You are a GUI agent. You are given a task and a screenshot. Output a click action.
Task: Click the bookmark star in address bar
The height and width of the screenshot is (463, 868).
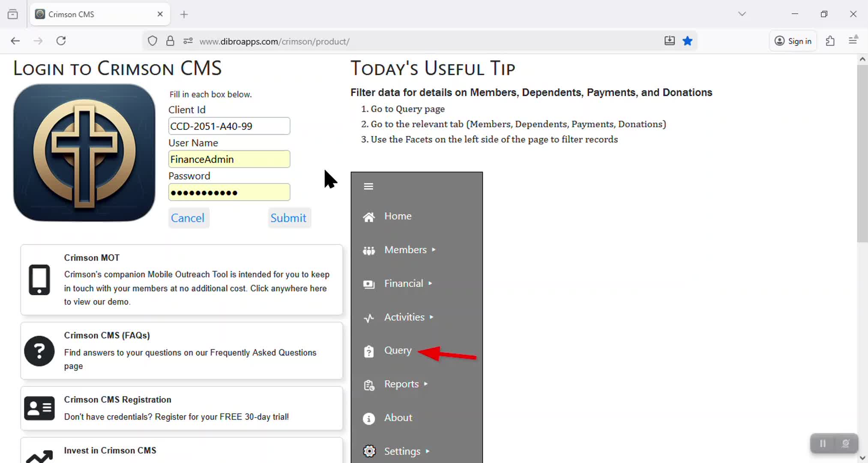point(687,41)
